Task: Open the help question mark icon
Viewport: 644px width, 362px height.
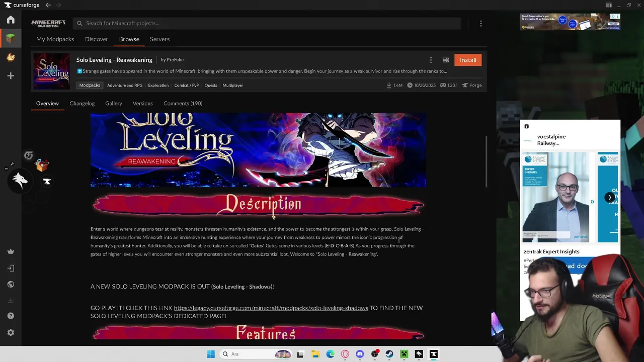Action: coord(11,316)
